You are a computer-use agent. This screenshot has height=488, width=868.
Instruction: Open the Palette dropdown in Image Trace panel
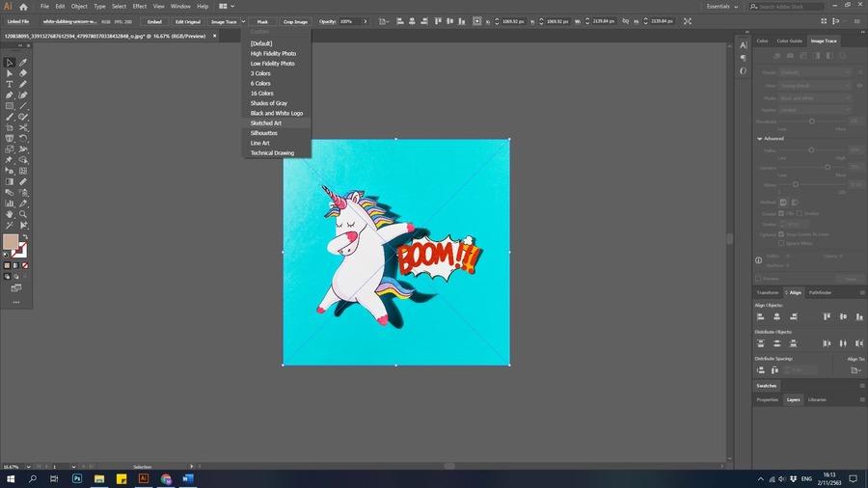click(815, 110)
